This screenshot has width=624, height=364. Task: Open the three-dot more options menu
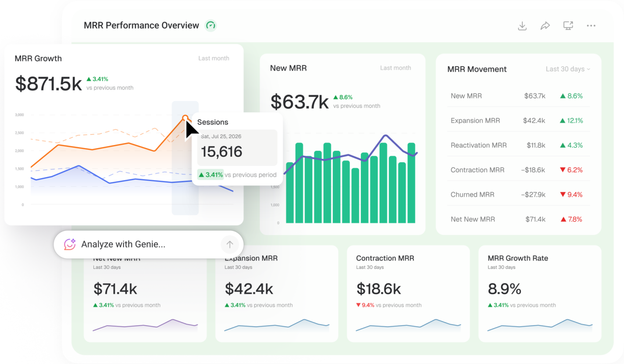[591, 26]
